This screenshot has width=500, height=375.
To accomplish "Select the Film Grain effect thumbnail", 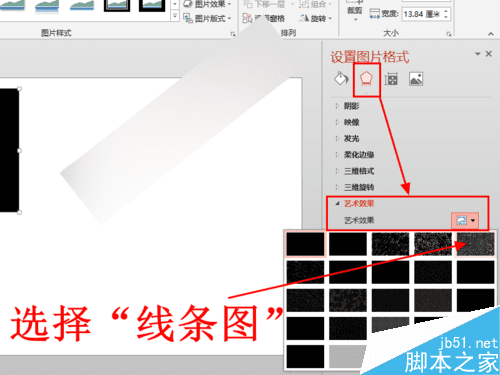I will pos(390,300).
